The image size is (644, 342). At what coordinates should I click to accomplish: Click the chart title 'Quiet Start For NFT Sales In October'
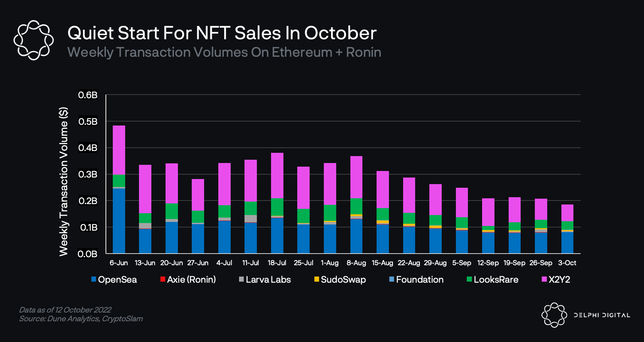[x=222, y=33]
